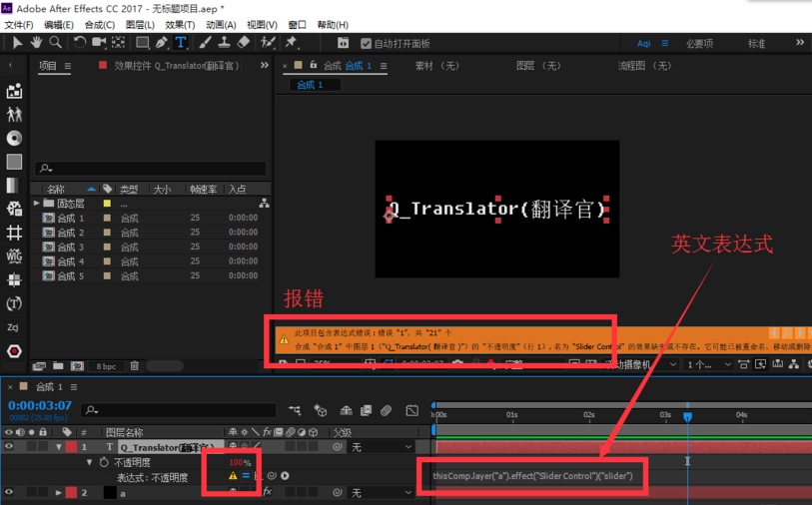Click the yellow label swatch of 固态层
The height and width of the screenshot is (505, 812).
pyautogui.click(x=107, y=204)
